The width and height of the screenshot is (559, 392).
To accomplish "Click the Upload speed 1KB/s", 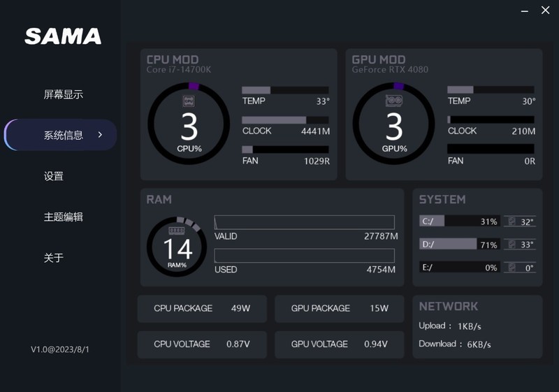I will click(470, 326).
